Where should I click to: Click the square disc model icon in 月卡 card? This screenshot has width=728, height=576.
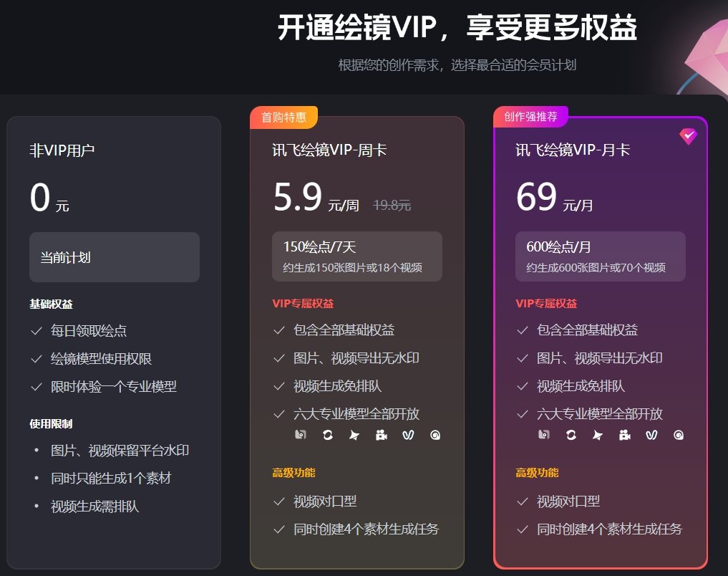(x=544, y=435)
